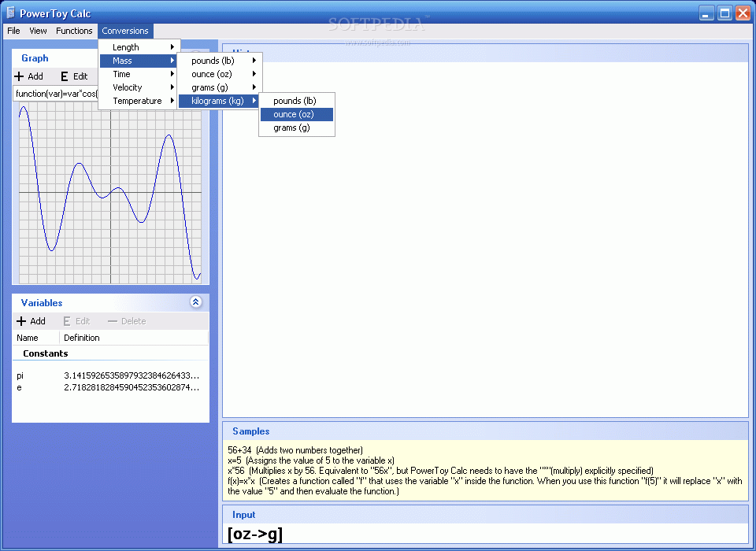Click the Samples panel header
Image resolution: width=756 pixels, height=551 pixels.
click(485, 431)
